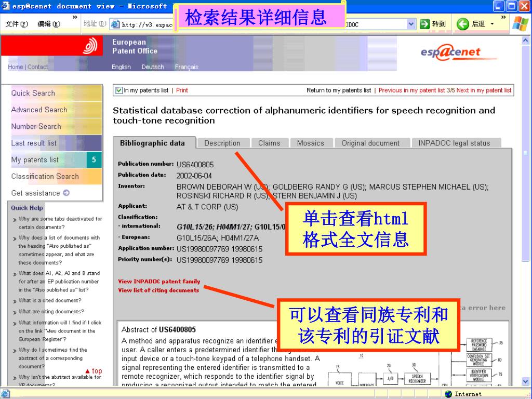Open help 'What are citing documents?'

(x=51, y=312)
